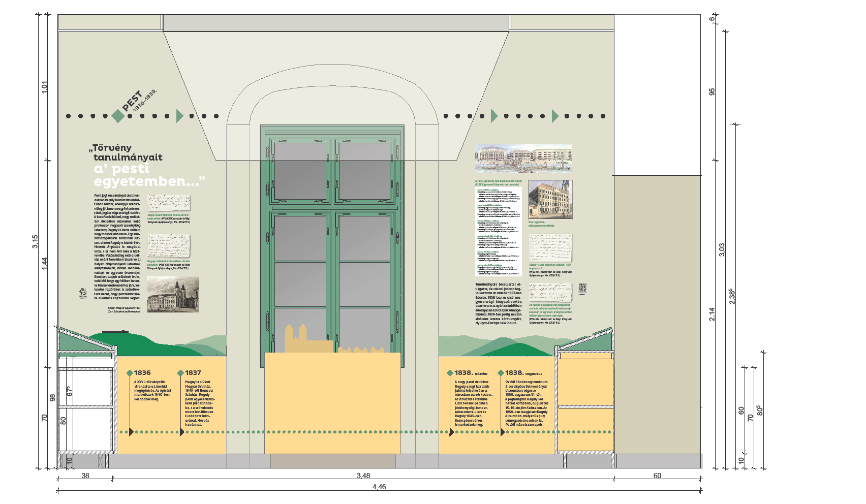Click the dark arrow marker below the 1836 entry
The height and width of the screenshot is (504, 866).
coord(131,432)
